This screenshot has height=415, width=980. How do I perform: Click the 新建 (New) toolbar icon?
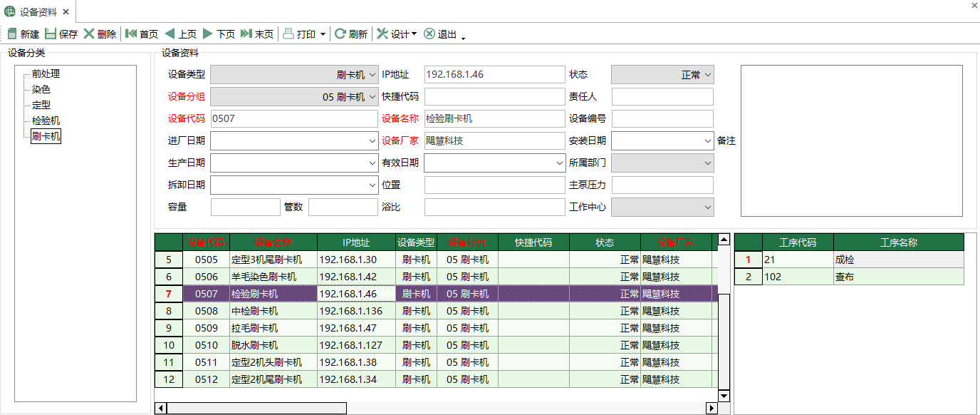click(12, 34)
